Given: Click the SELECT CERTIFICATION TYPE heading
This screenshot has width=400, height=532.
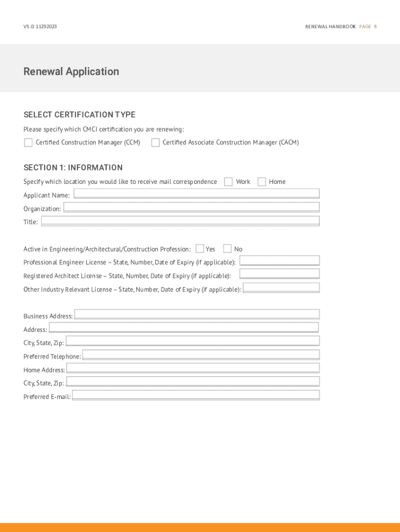Looking at the screenshot, I should (x=79, y=115).
